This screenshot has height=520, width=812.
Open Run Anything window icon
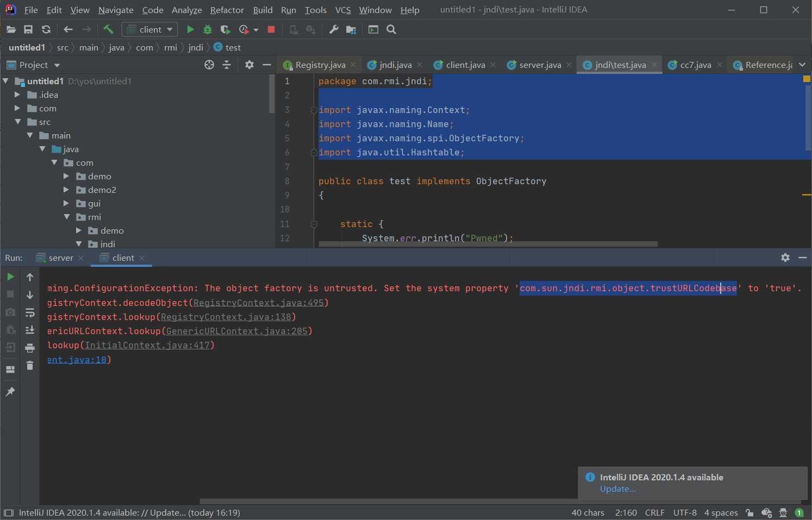[x=373, y=29]
